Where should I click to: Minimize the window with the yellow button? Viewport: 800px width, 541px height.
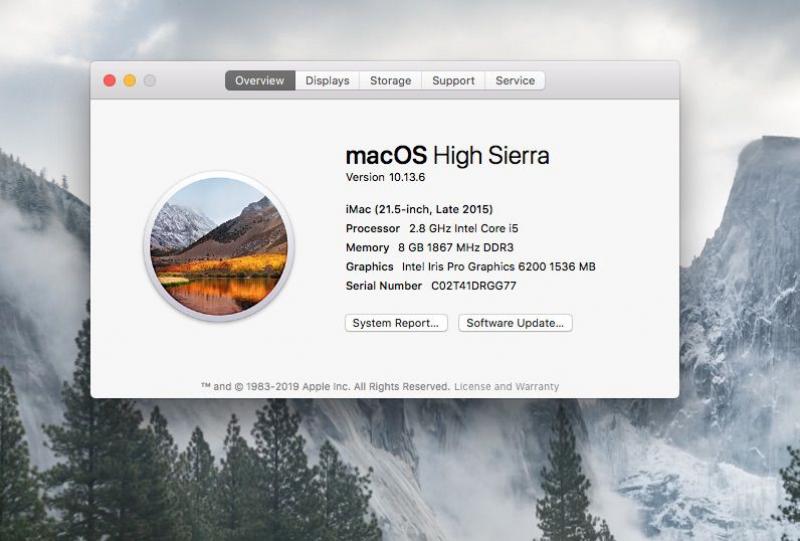130,81
